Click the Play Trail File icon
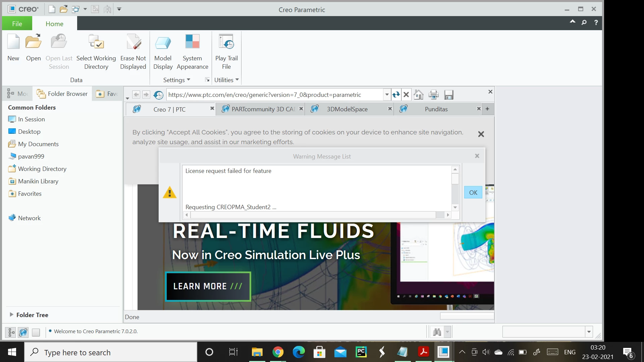644x362 pixels. [226, 42]
